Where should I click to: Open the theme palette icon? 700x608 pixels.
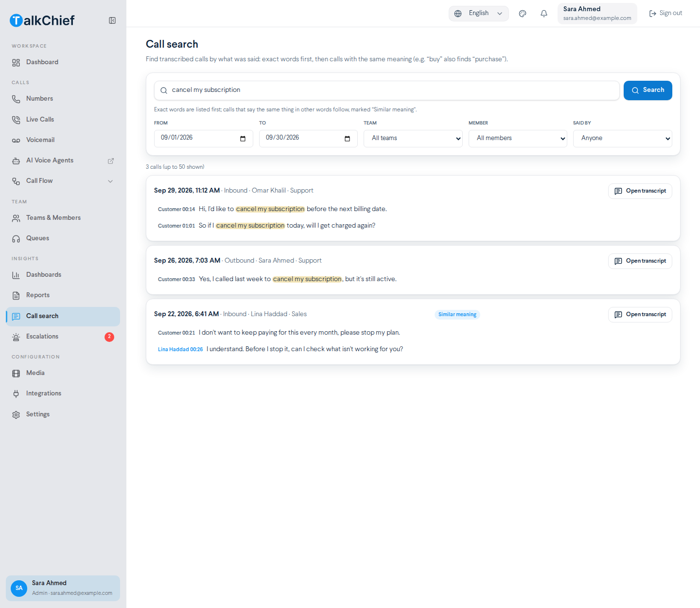[523, 14]
